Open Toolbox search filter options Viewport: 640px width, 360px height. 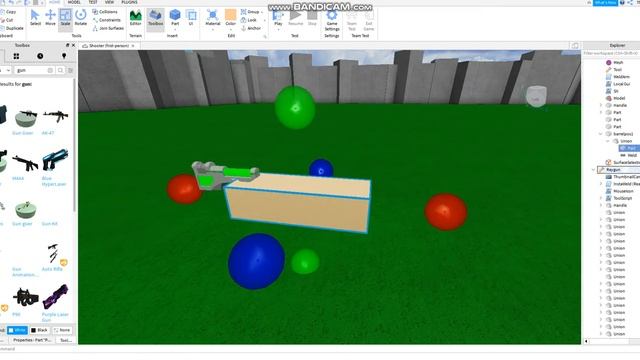pos(71,70)
